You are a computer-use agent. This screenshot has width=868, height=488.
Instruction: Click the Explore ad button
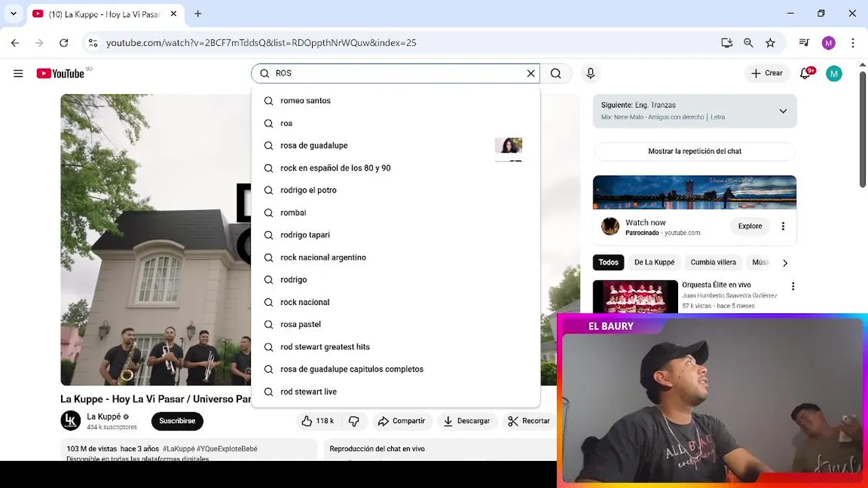(750, 226)
